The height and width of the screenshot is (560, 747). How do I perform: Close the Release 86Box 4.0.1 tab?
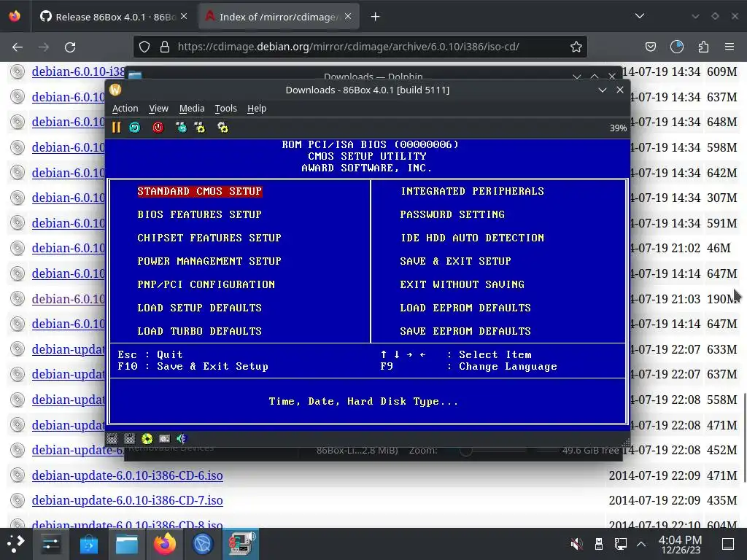(x=184, y=17)
